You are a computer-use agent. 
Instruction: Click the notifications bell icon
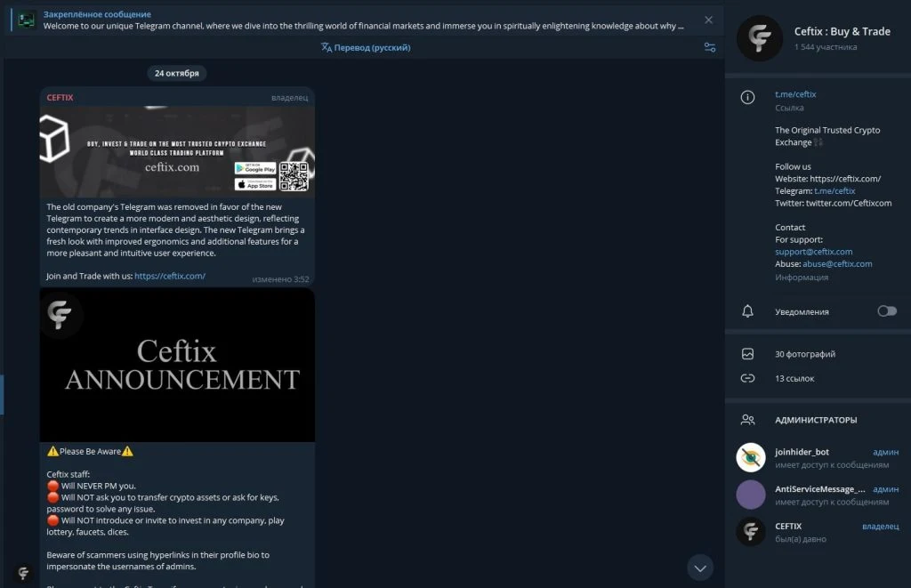click(747, 311)
